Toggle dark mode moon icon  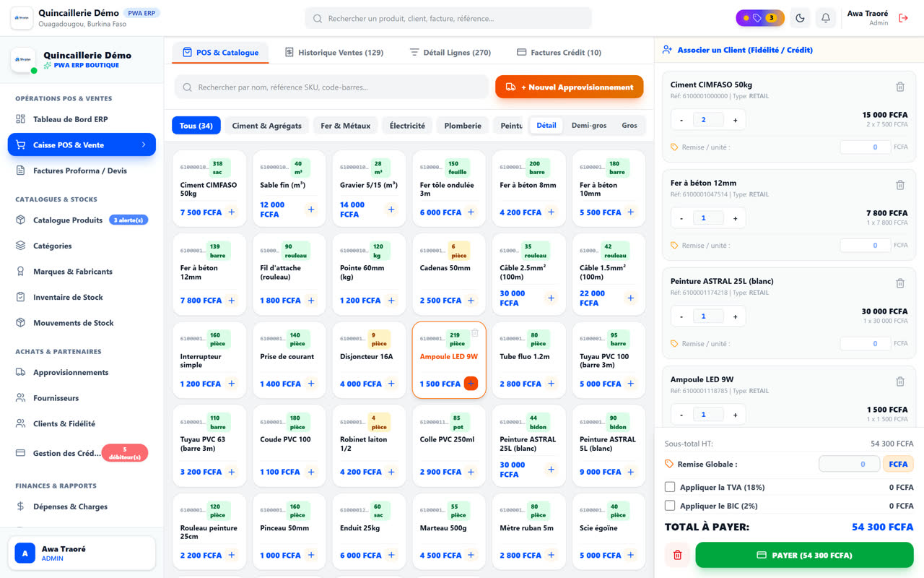click(800, 18)
